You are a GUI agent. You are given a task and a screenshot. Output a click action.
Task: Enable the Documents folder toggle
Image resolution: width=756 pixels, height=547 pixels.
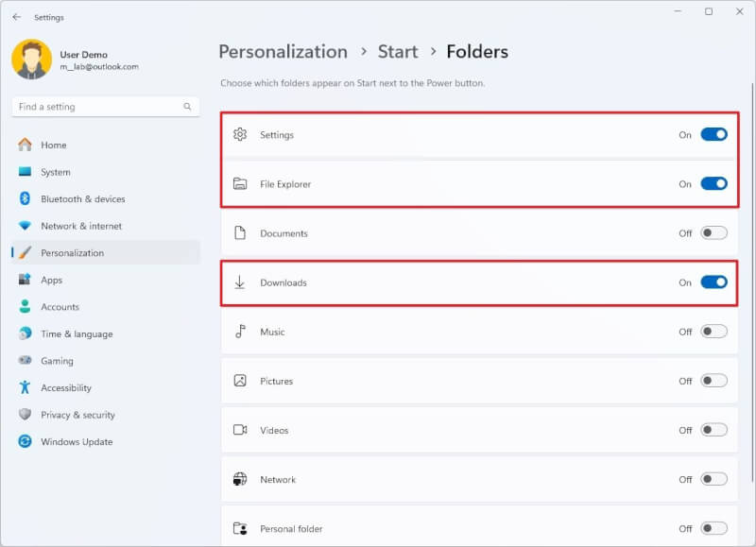click(x=714, y=232)
